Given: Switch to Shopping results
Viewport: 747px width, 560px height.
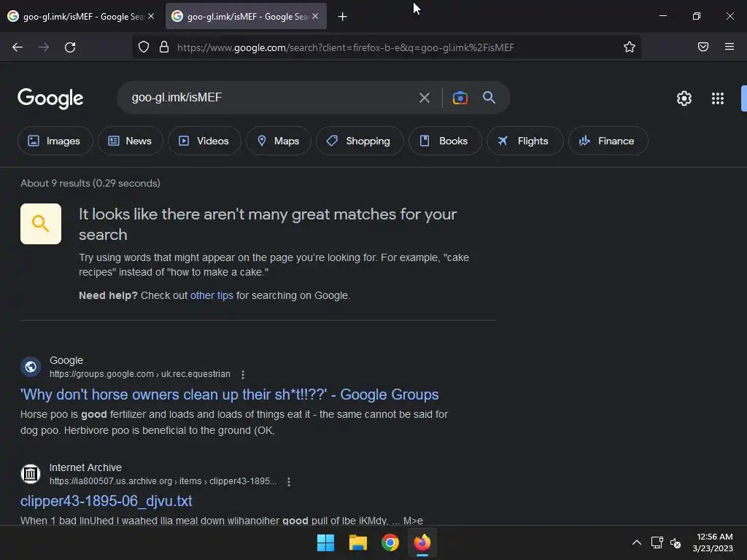Looking at the screenshot, I should click(x=360, y=141).
